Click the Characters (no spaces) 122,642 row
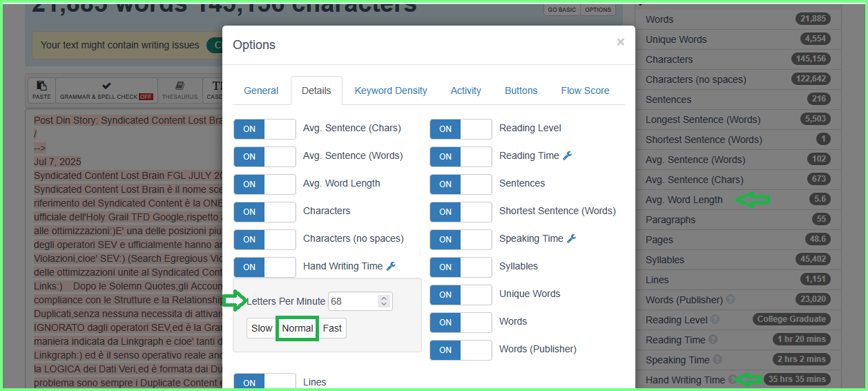The height and width of the screenshot is (391, 868). (x=737, y=79)
